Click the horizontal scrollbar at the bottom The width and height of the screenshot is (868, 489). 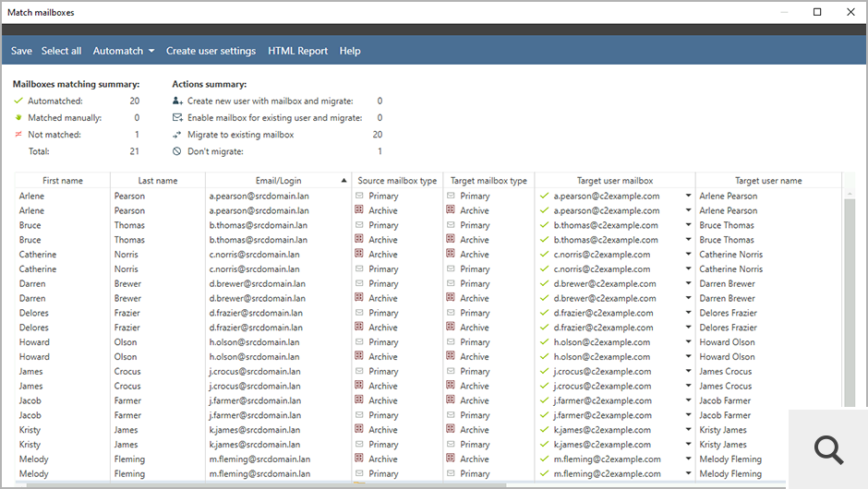click(x=266, y=485)
